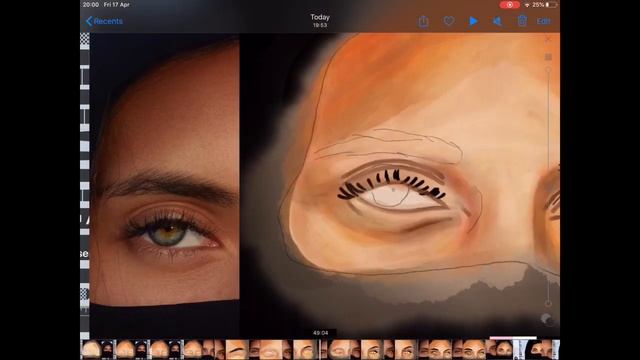The image size is (640, 360).
Task: Select the lone eyebrow sketch filmstrip thumbnail
Action: [237, 350]
